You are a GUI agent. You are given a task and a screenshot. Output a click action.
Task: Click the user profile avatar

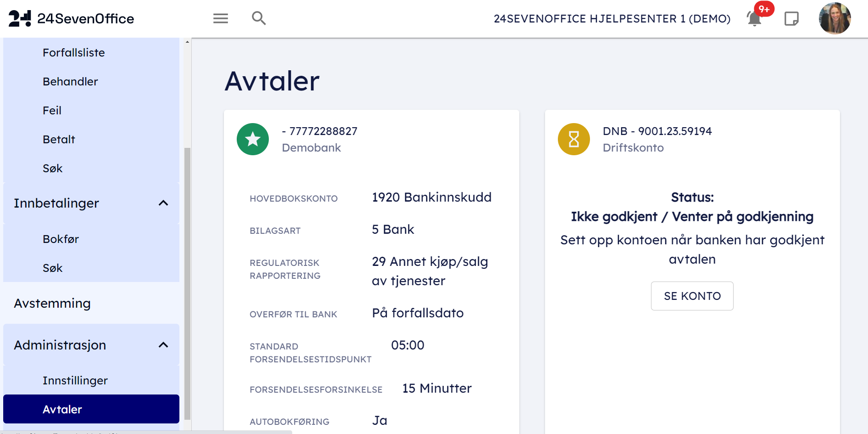point(835,18)
